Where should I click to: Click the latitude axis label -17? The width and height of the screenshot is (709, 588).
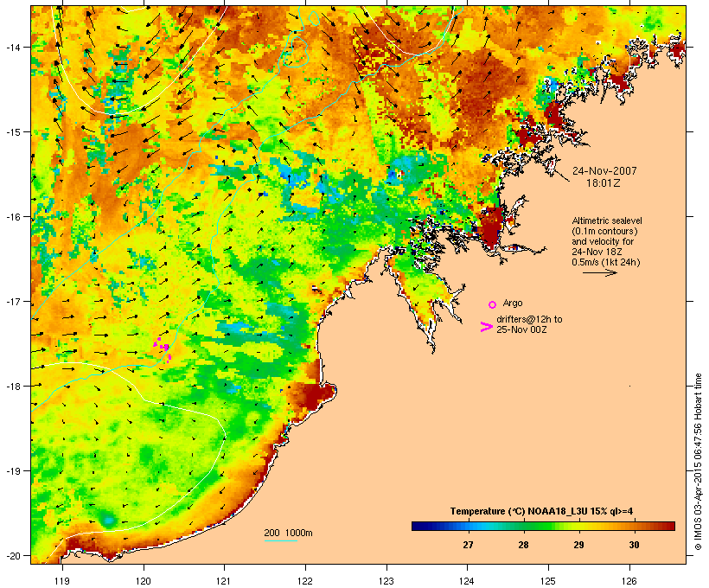(13, 301)
